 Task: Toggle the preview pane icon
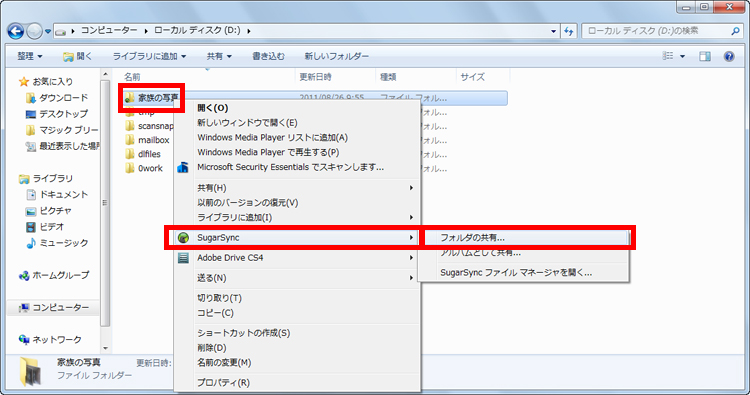(705, 56)
